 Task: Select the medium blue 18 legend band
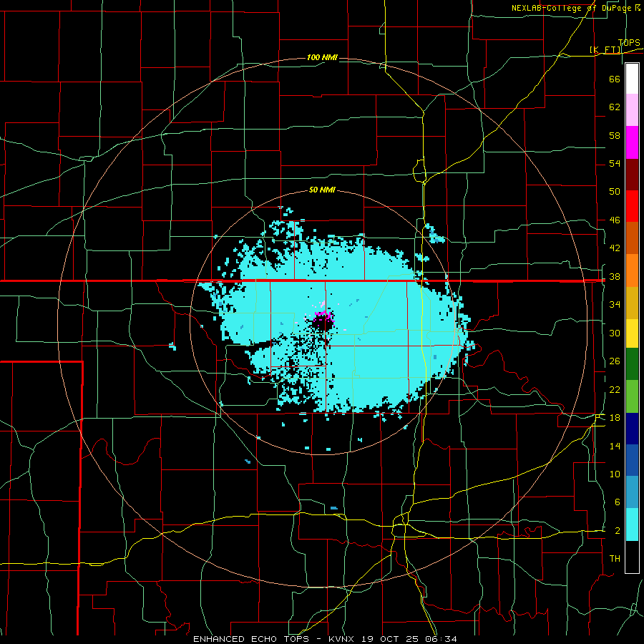[632, 460]
